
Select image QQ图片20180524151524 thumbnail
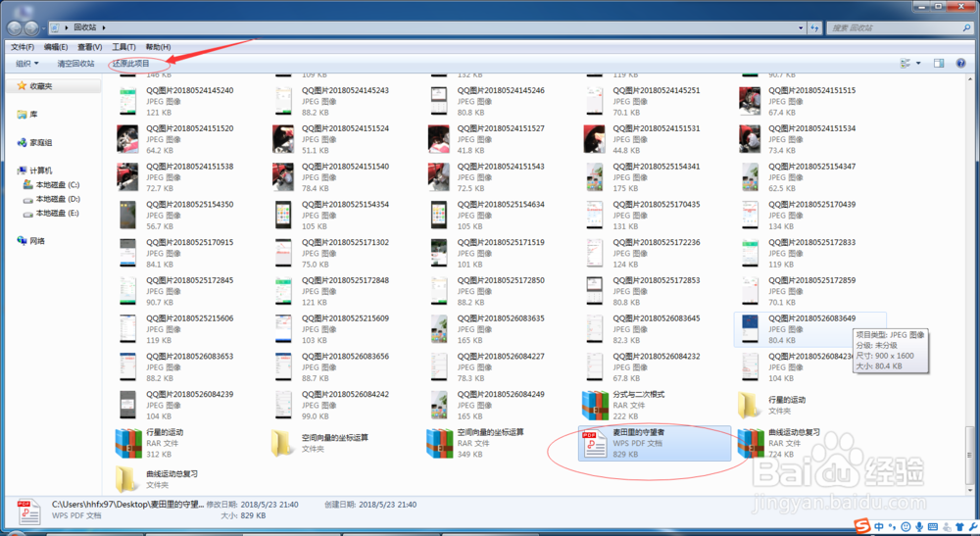point(283,139)
